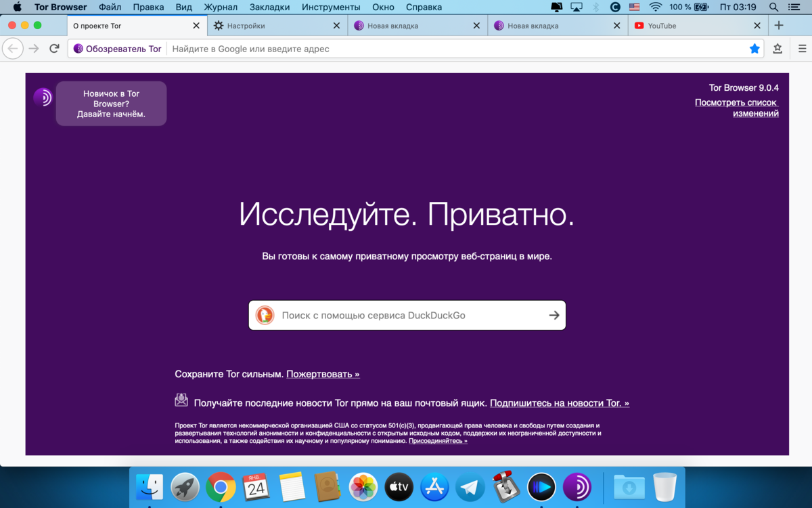Viewport: 812px width, 508px height.
Task: Click Подпишитесь на новости Tor link
Action: pos(560,403)
